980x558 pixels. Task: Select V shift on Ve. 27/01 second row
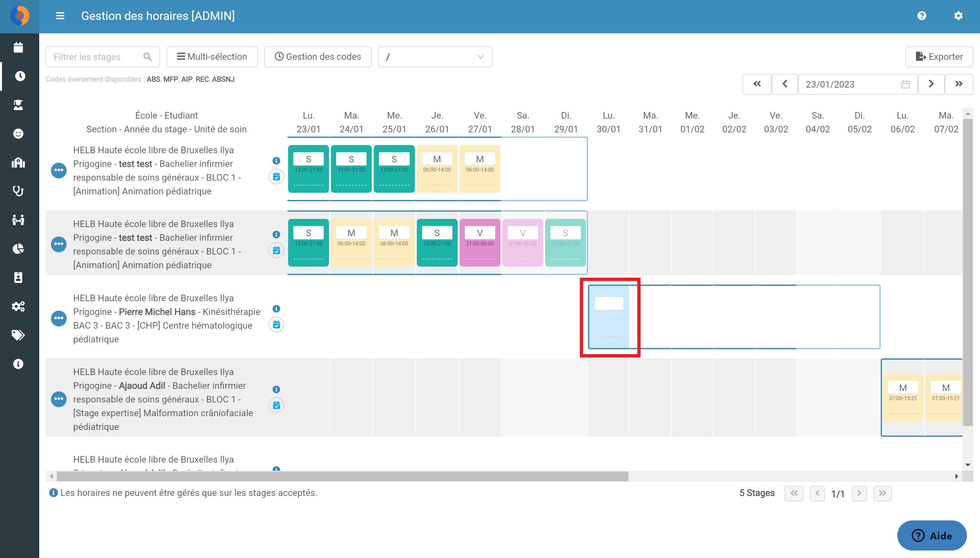[480, 243]
